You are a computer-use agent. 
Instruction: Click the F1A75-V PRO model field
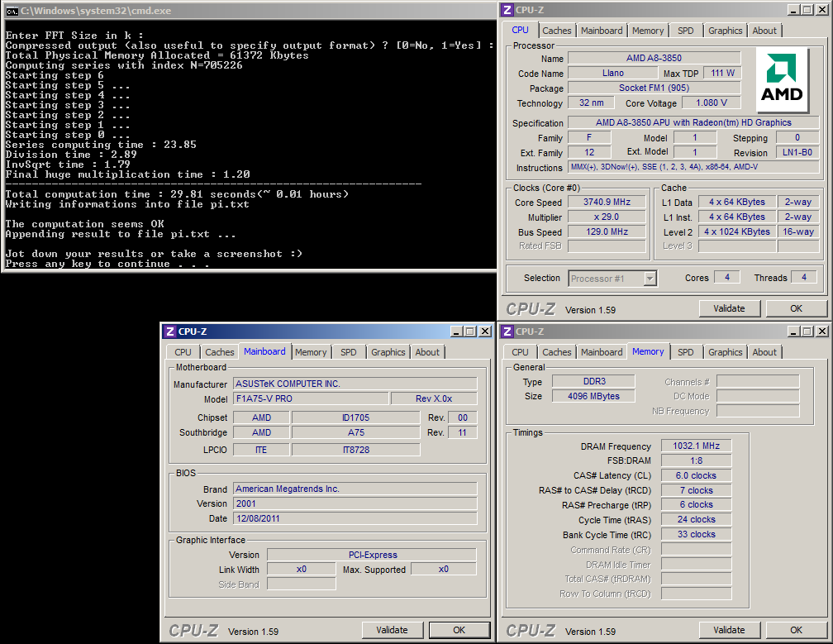(x=311, y=398)
